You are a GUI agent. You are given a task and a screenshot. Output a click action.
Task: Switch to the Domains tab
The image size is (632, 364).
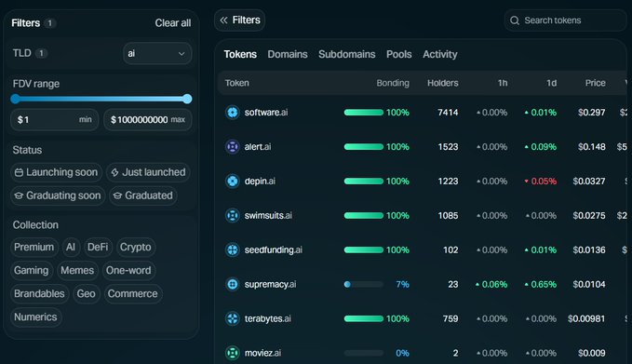click(288, 54)
